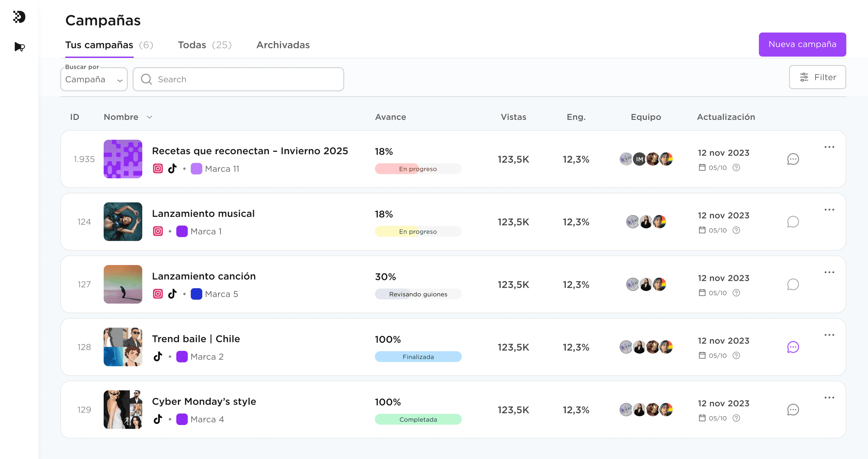Open more options for Cyber Monday's style

point(829,398)
